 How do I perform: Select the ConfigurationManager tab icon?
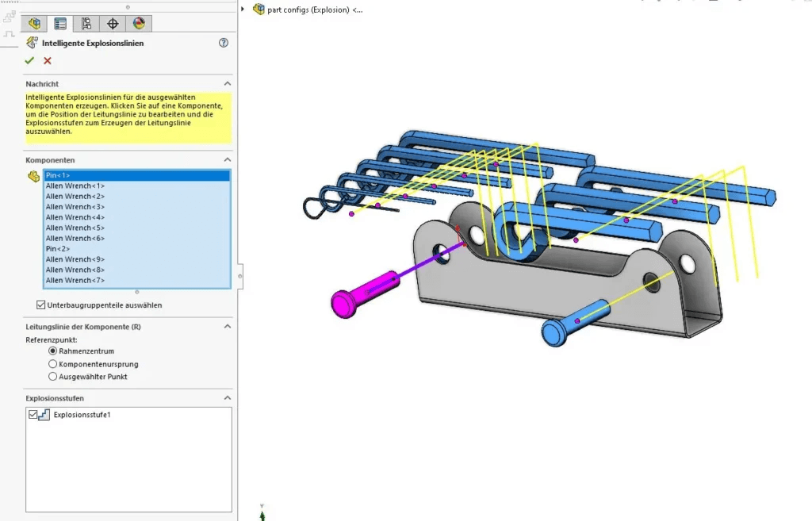(x=86, y=23)
